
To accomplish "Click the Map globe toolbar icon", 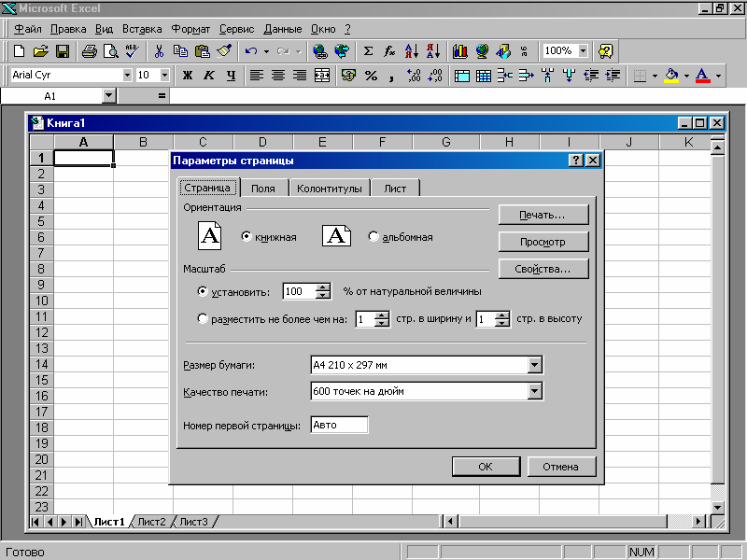I will click(482, 51).
